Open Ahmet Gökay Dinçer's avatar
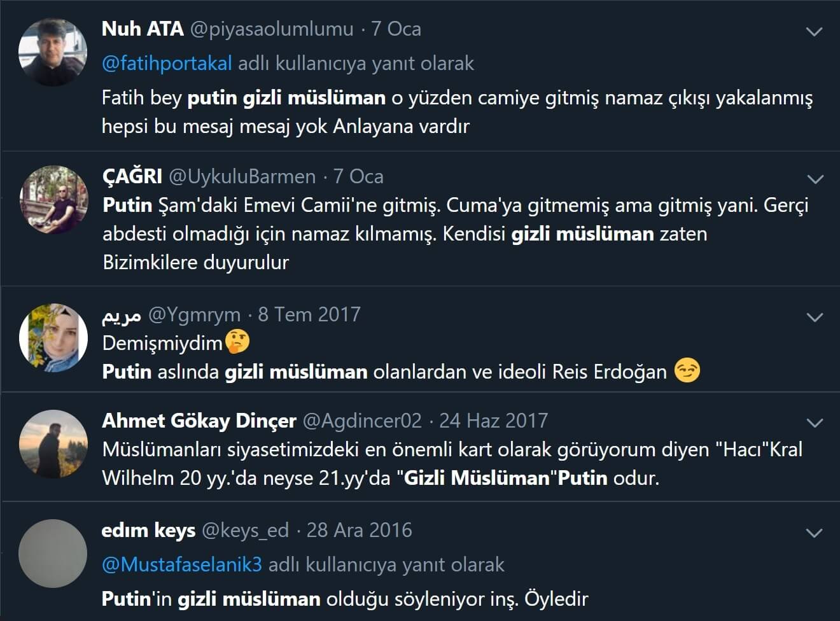Image resolution: width=840 pixels, height=621 pixels. [x=53, y=444]
